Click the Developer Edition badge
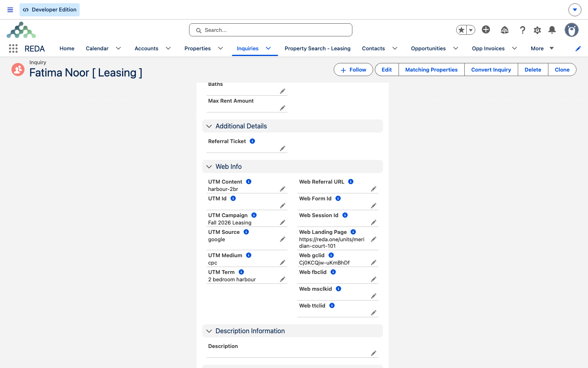 49,10
